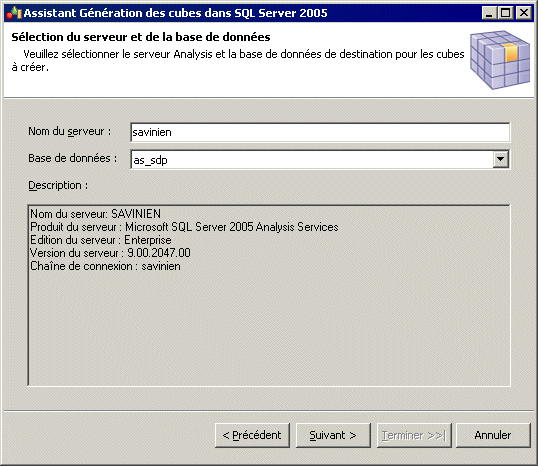
Task: Click the Description label
Action: 58,185
